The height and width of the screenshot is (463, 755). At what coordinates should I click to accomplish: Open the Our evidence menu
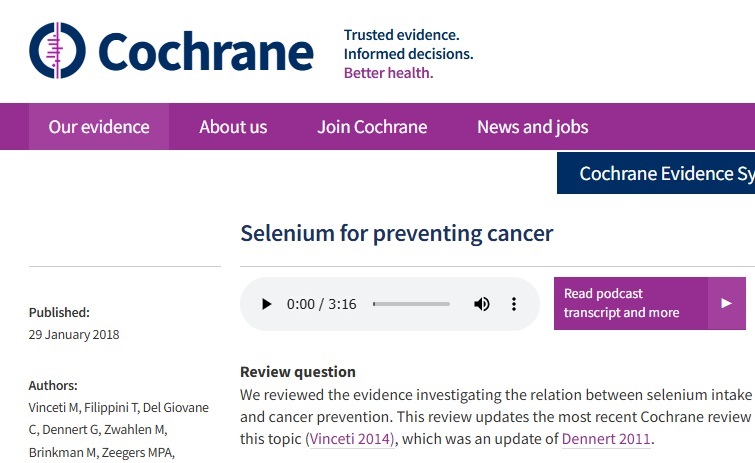[99, 127]
